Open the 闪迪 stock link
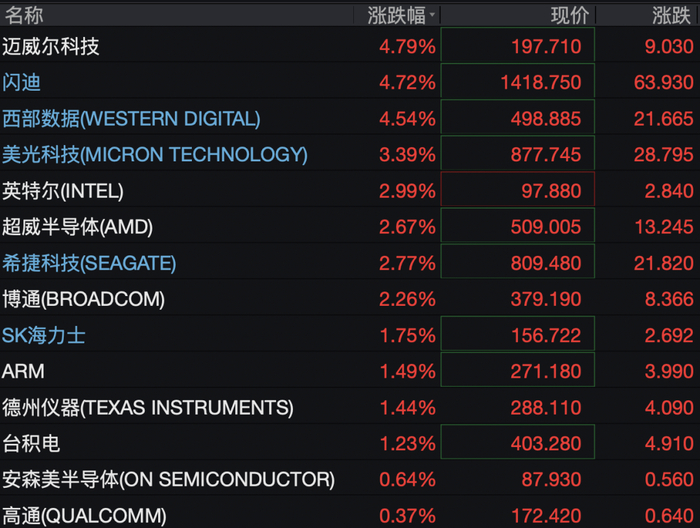Image resolution: width=700 pixels, height=528 pixels. click(x=21, y=83)
